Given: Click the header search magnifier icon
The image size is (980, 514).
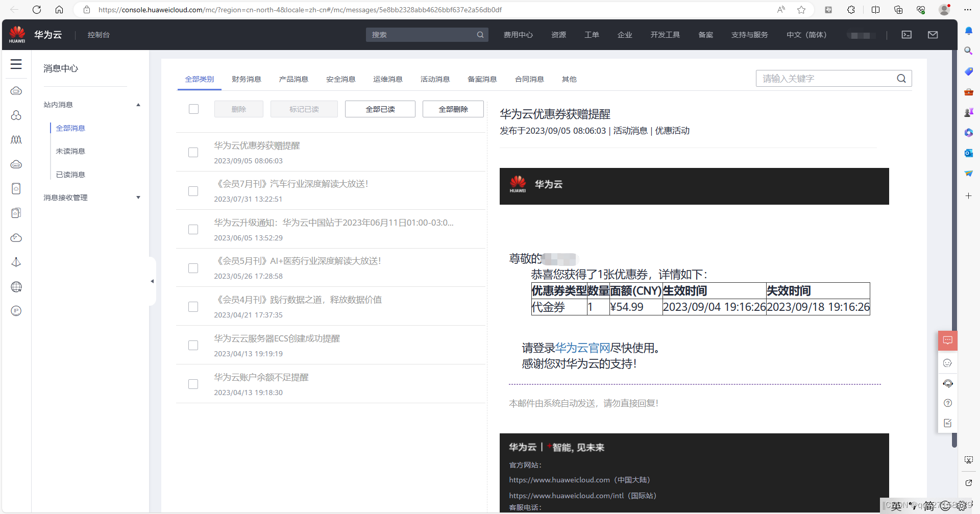Looking at the screenshot, I should coord(480,35).
